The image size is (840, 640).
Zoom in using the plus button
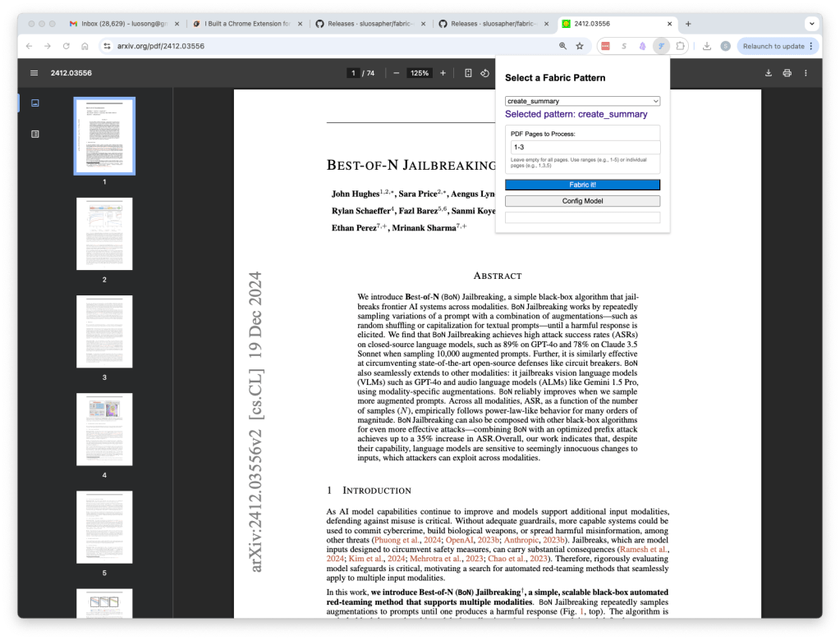(443, 73)
